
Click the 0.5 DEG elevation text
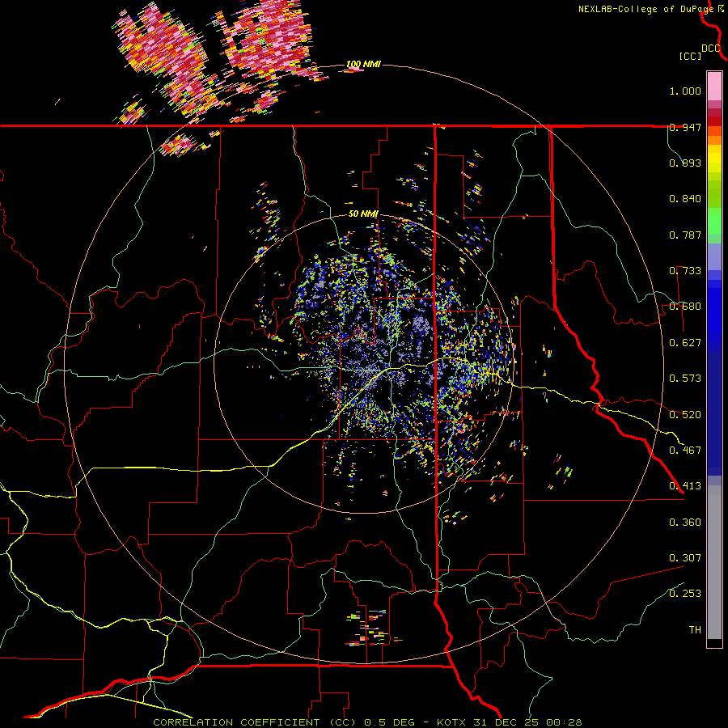tap(391, 722)
